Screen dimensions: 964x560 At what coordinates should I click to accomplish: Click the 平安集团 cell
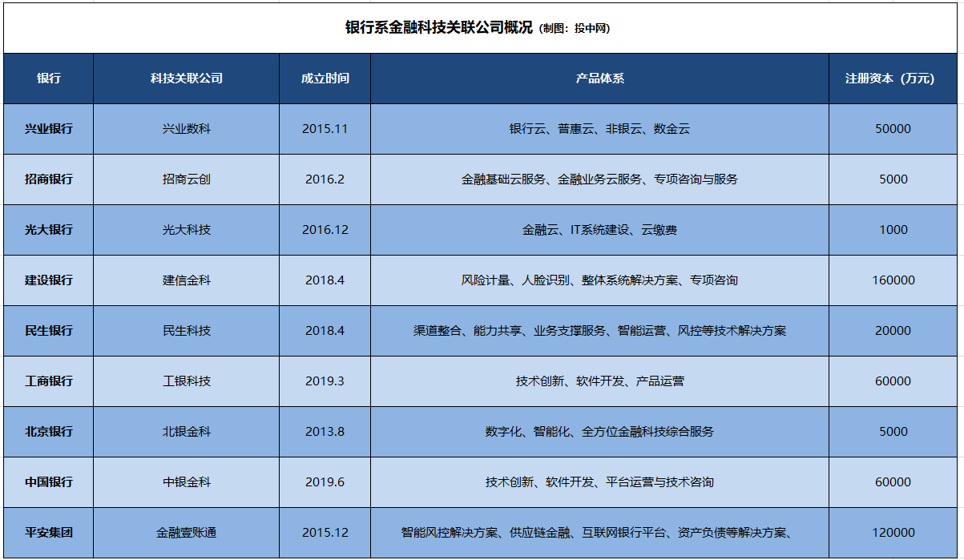(49, 533)
